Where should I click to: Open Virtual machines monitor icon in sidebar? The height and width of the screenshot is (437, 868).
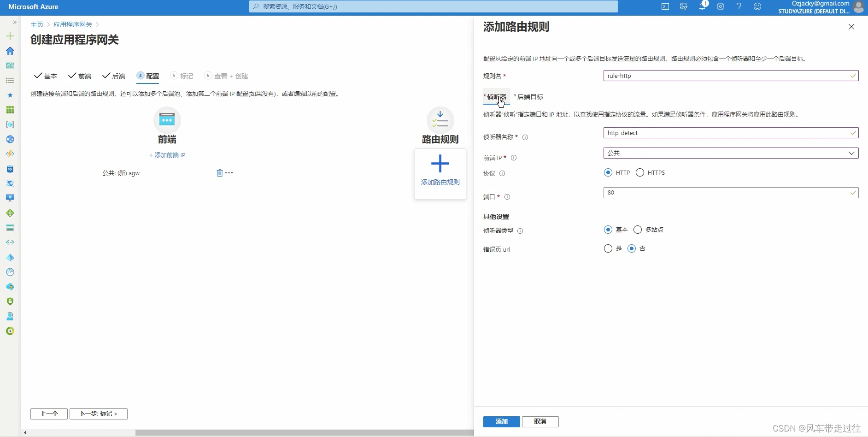point(10,198)
